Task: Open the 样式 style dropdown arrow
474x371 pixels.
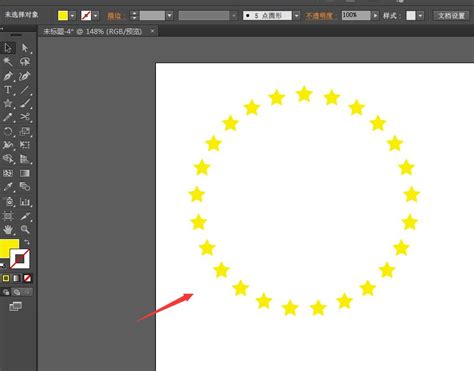Action: pos(420,15)
